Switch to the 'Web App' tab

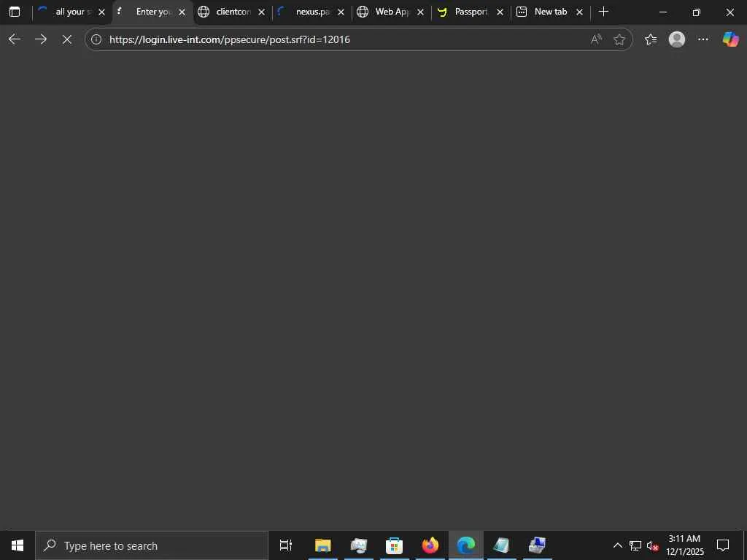pyautogui.click(x=392, y=12)
